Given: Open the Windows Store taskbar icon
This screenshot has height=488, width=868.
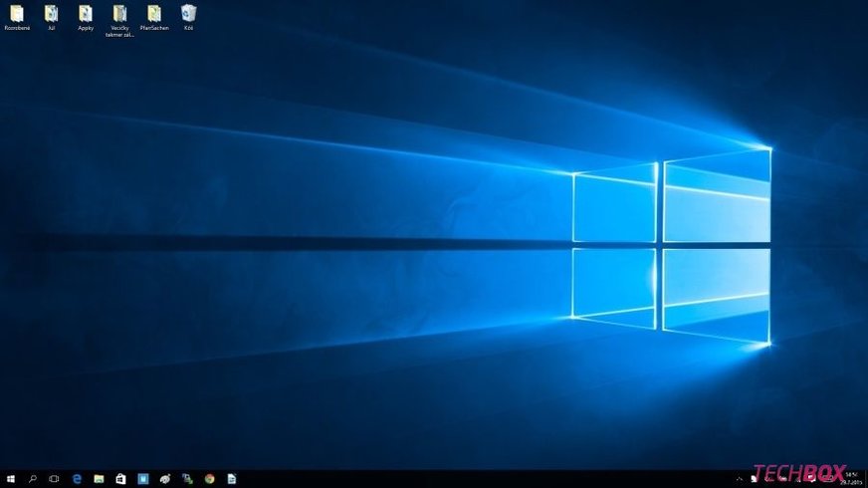Looking at the screenshot, I should point(120,479).
